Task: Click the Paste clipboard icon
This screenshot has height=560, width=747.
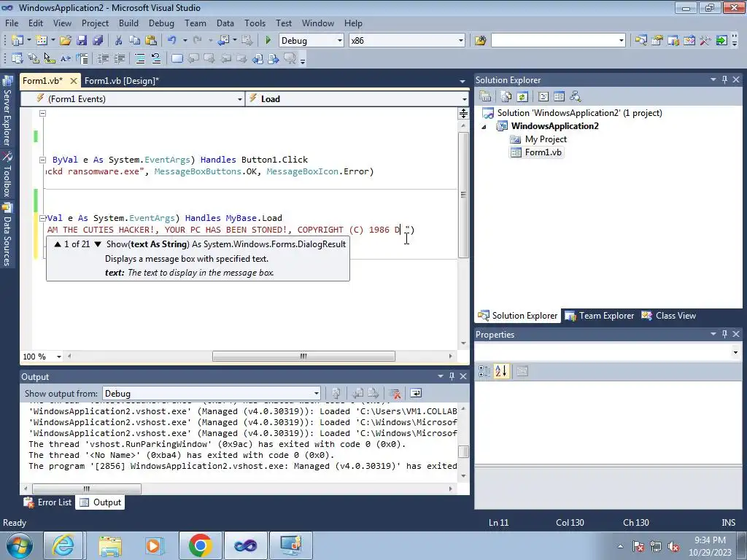Action: click(x=151, y=41)
